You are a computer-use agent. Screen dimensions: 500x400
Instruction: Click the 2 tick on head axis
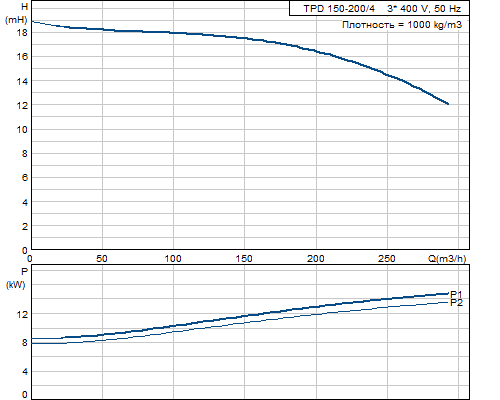point(25,226)
